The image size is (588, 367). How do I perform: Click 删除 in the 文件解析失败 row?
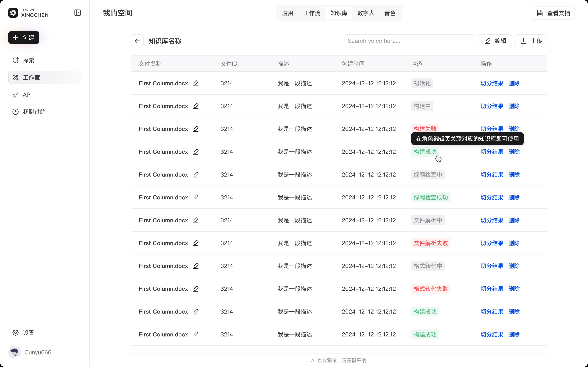tap(514, 243)
